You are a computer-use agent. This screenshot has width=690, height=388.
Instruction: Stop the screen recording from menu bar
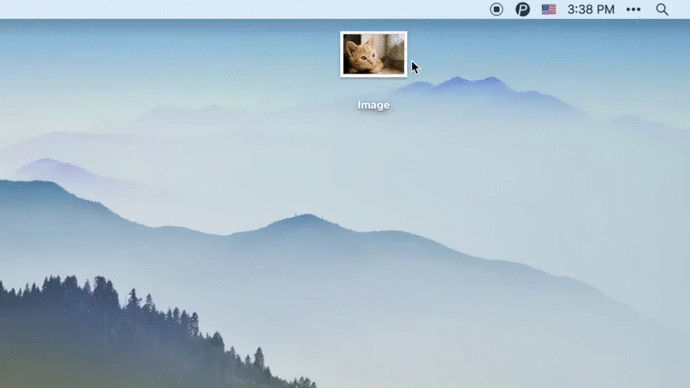coord(496,9)
